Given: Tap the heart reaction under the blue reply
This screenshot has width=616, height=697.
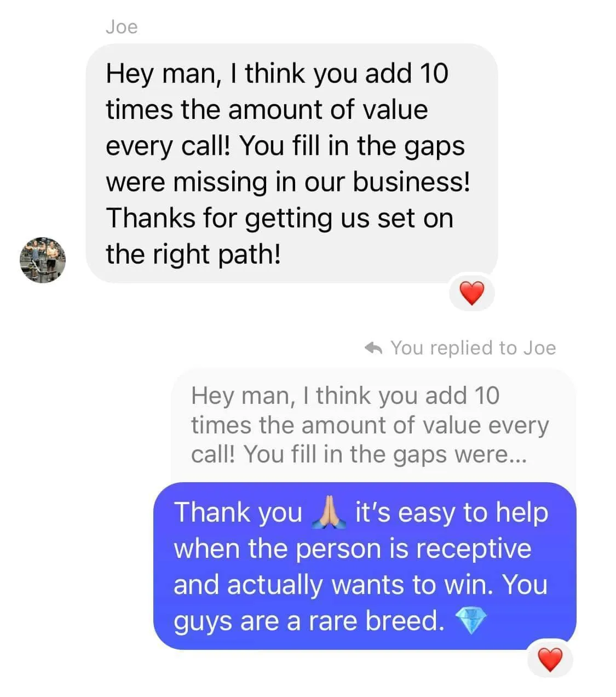Looking at the screenshot, I should point(550,659).
